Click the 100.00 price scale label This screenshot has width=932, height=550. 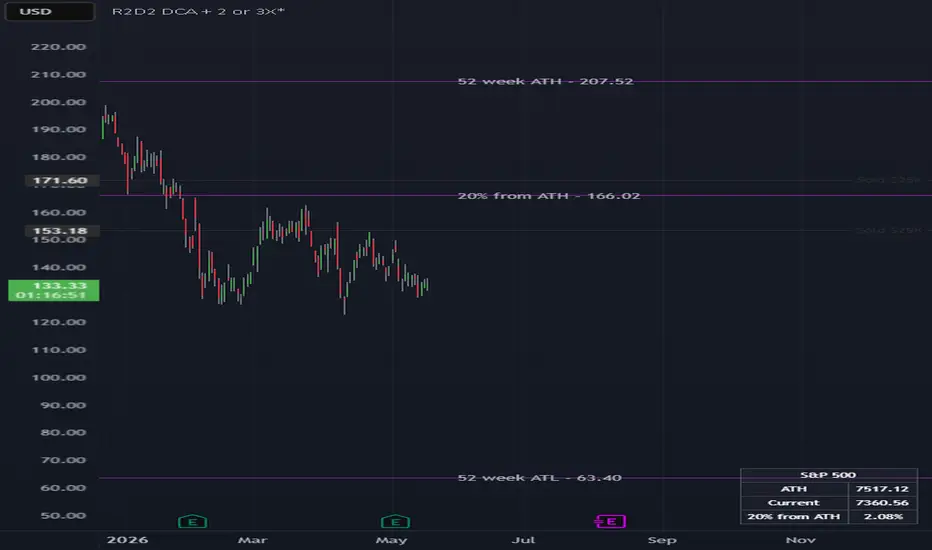click(x=58, y=378)
